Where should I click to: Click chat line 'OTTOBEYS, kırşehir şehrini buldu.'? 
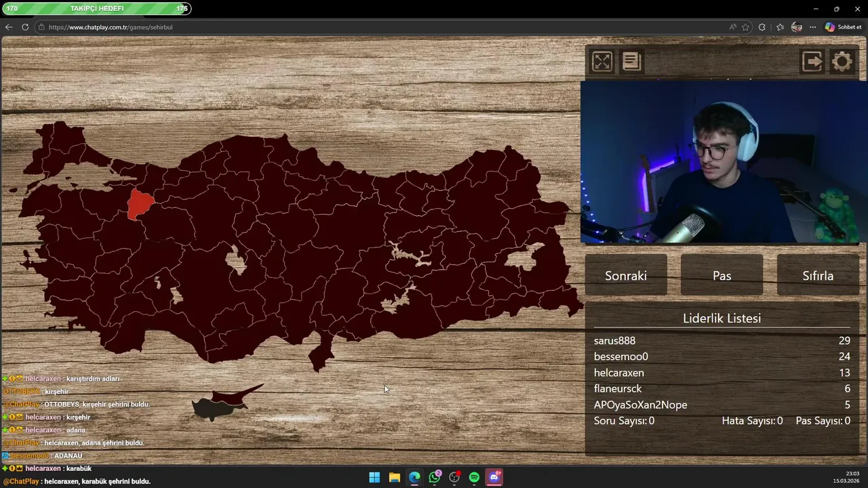97,405
